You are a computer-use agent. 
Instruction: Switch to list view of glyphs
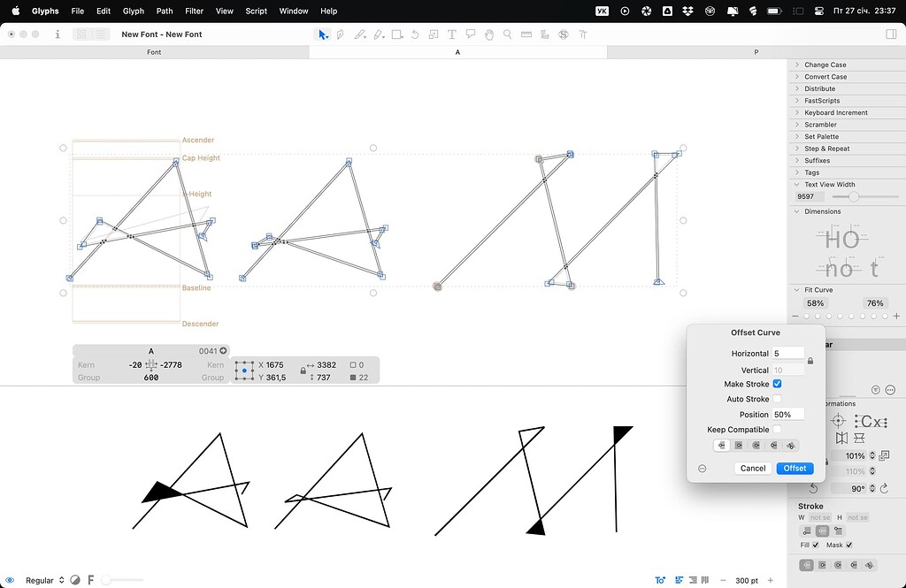(x=101, y=34)
